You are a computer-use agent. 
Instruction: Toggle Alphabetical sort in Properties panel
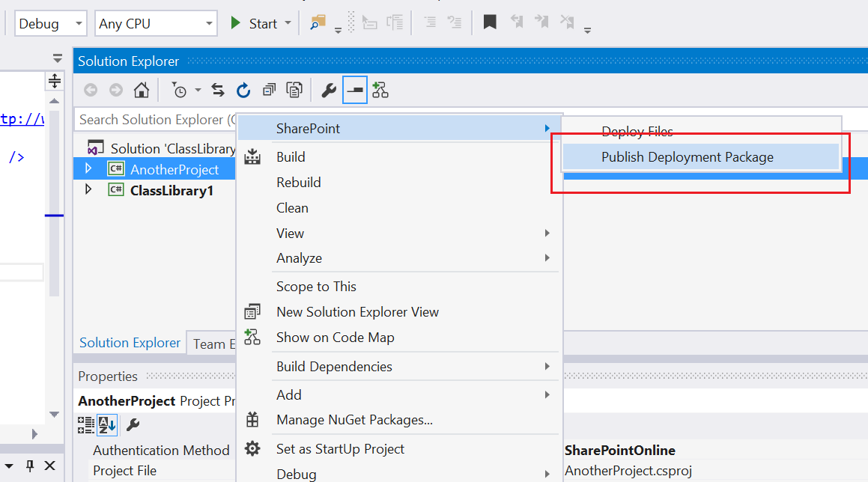click(107, 425)
